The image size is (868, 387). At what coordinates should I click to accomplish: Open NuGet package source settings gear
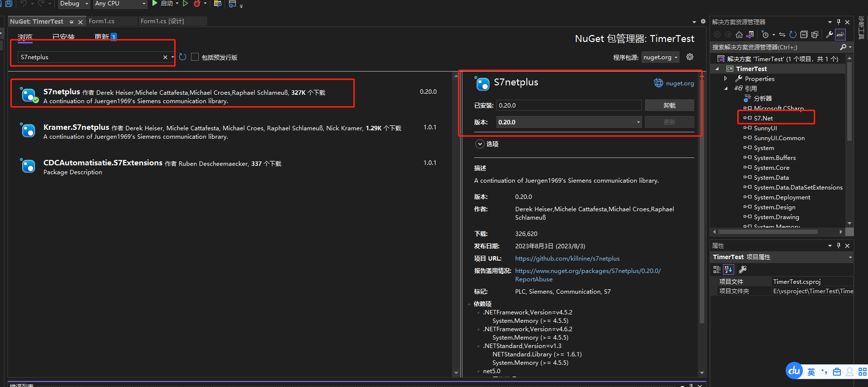point(690,57)
